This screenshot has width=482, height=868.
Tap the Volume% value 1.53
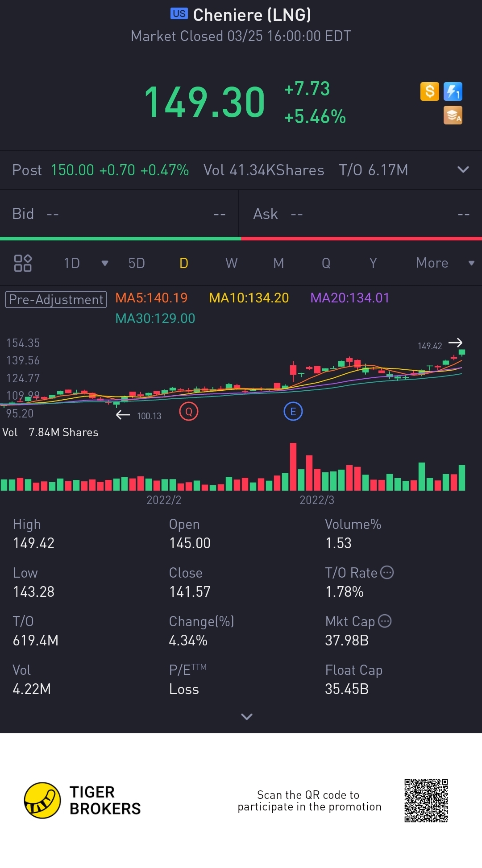338,543
